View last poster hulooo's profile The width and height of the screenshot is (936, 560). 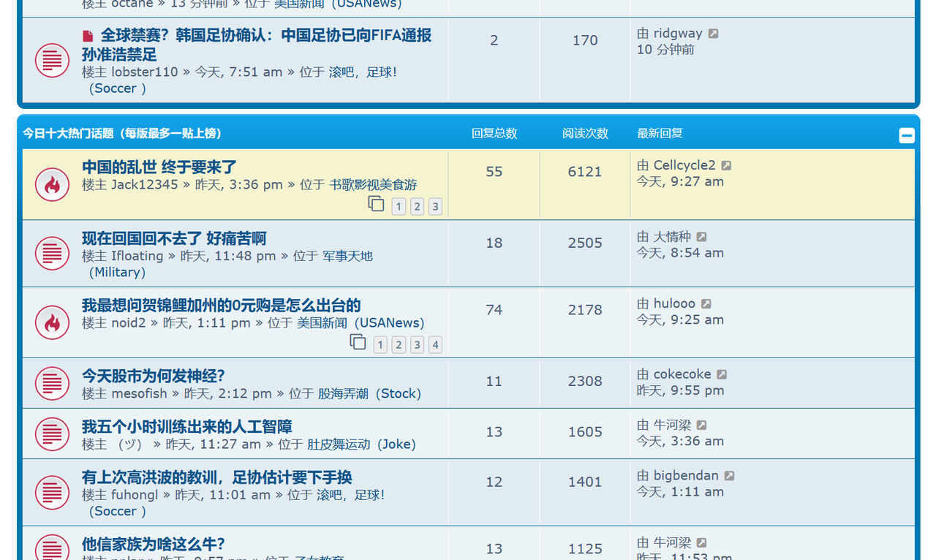pyautogui.click(x=674, y=303)
